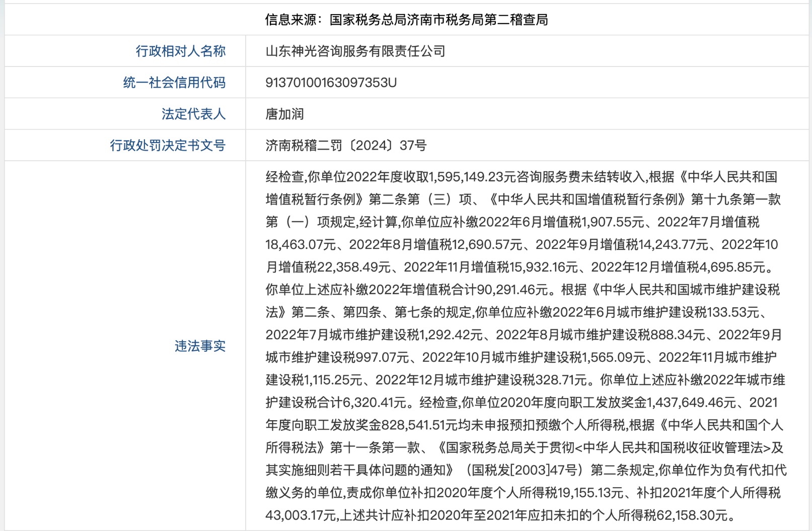Select the label '行政相对人名称'
The image size is (812, 531).
click(x=180, y=51)
